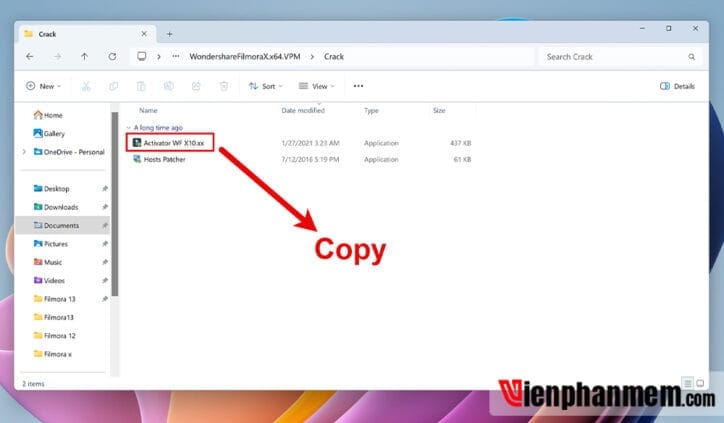Click the Copy toolbar icon
This screenshot has height=423, width=724.
coord(114,86)
